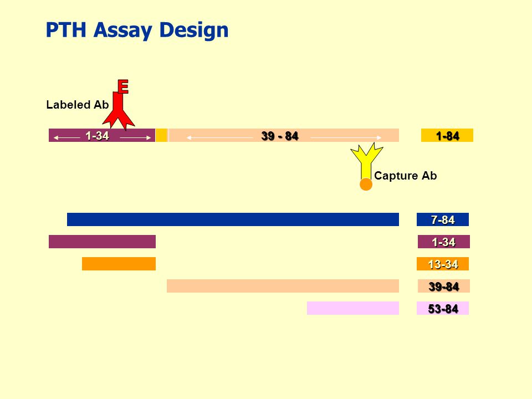Click the yellow 1-84 legend box
Screen dimensions: 532x399
tap(447, 135)
